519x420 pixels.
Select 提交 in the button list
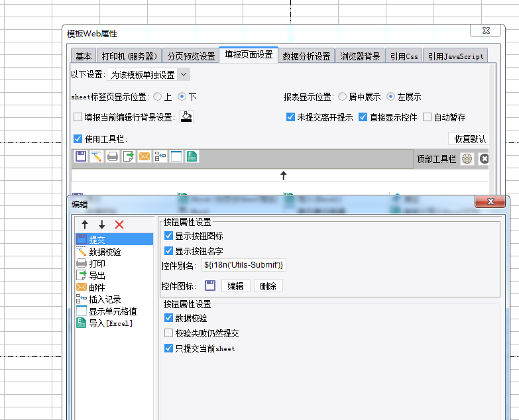[x=114, y=239]
